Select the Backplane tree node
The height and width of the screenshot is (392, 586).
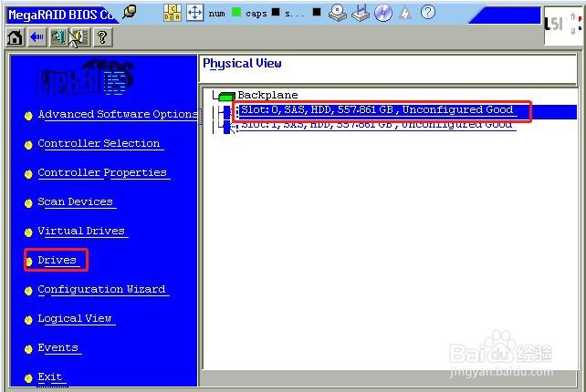[267, 95]
